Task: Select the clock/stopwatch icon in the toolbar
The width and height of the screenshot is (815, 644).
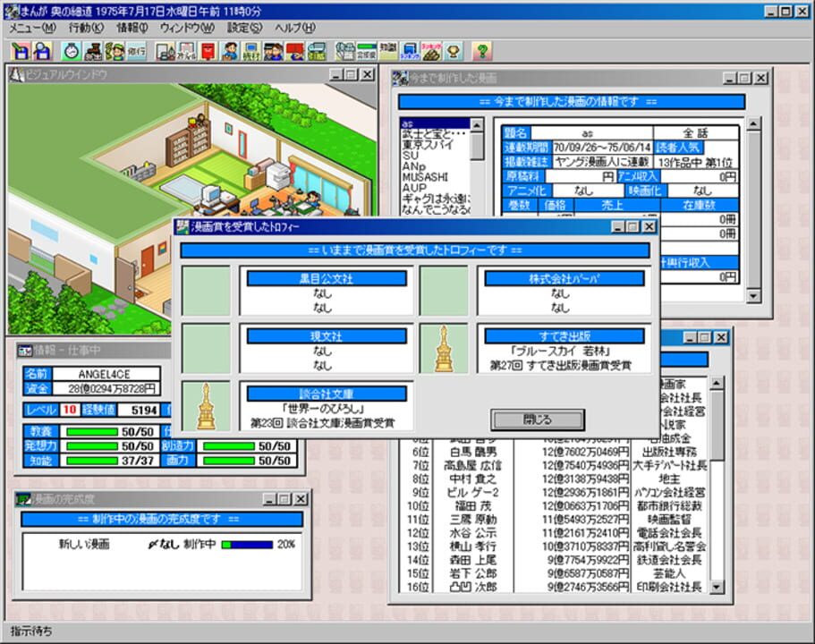Action: click(70, 50)
